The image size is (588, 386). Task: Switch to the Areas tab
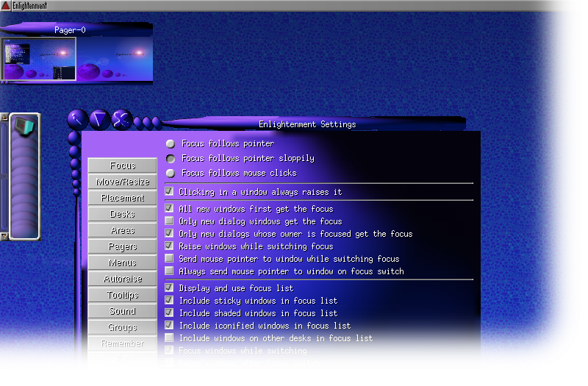[122, 230]
